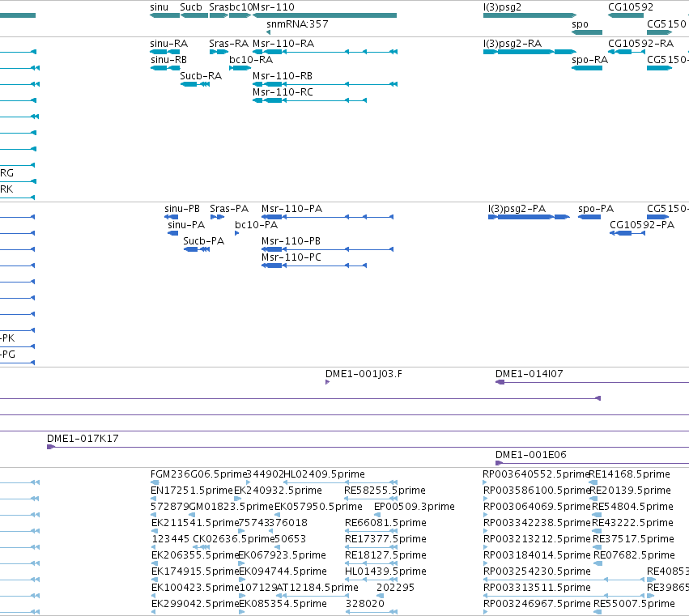Click the DME1-001J03.F clone label
The width and height of the screenshot is (689, 616).
pos(364,374)
